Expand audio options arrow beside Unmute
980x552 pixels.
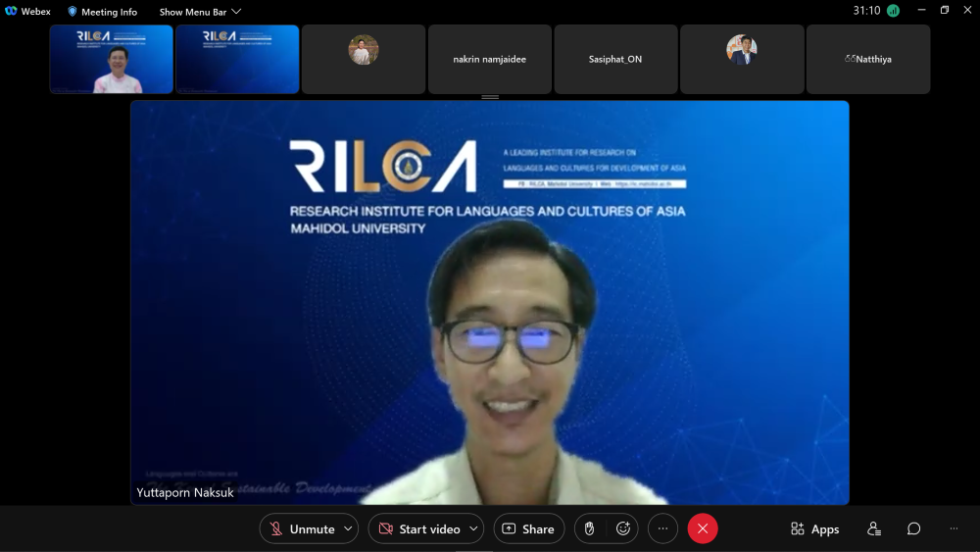coord(348,528)
